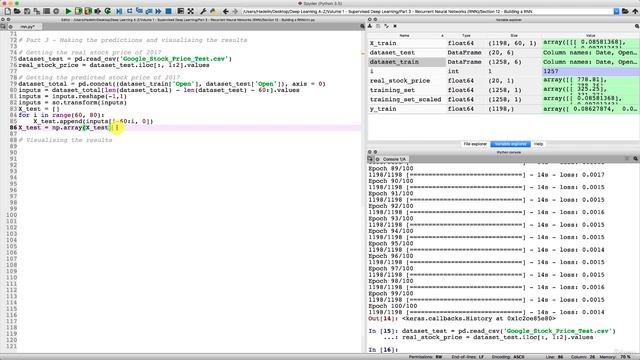This screenshot has width=640, height=360.
Task: Open the rnn.py editor tab
Action: [27, 27]
